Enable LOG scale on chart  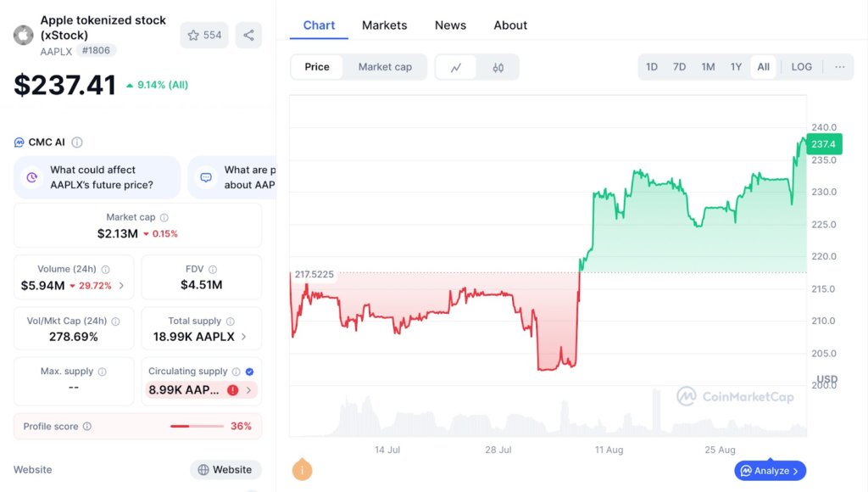coord(801,67)
